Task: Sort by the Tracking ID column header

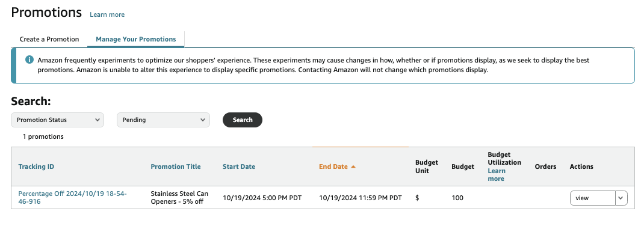Action: tap(36, 166)
